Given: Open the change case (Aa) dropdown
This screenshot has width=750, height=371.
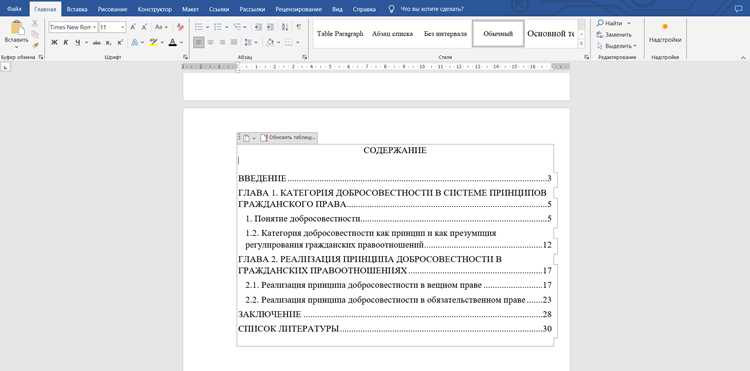Looking at the screenshot, I should pos(161,27).
